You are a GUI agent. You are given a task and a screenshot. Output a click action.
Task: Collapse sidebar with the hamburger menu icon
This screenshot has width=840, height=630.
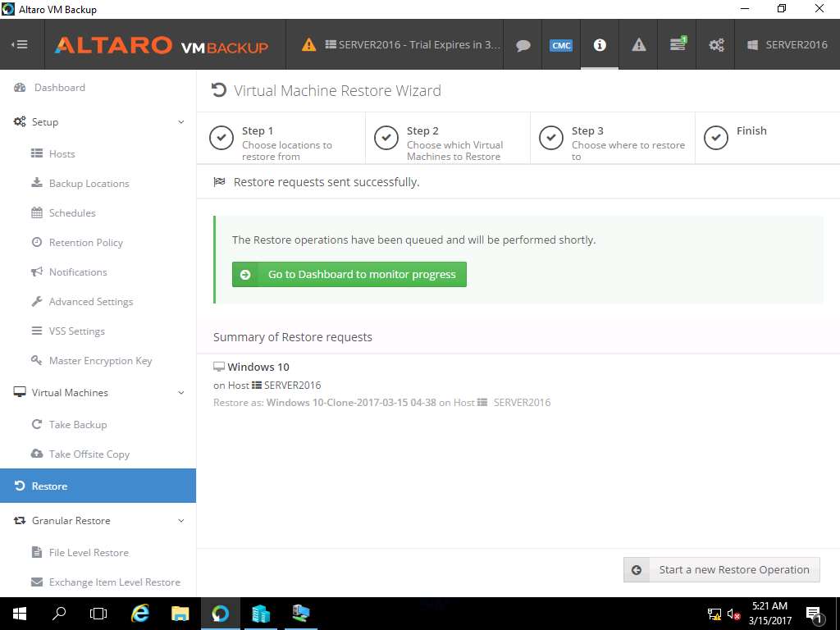tap(20, 44)
